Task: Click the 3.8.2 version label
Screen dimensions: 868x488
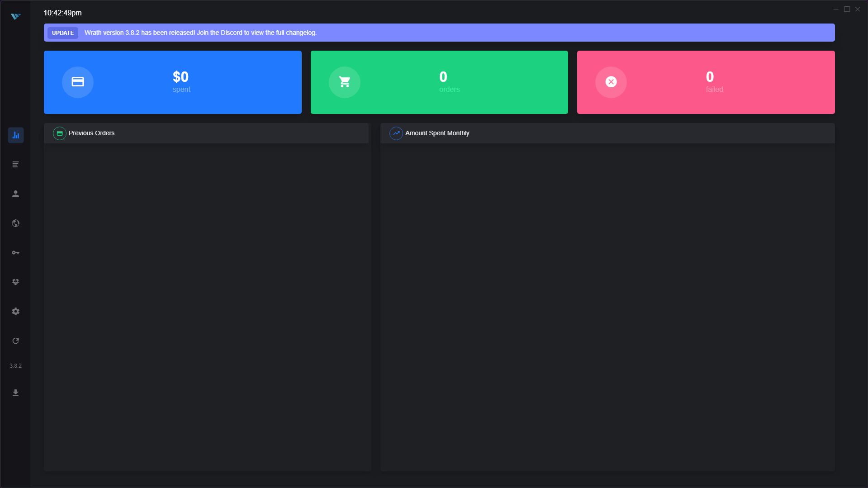Action: tap(16, 366)
